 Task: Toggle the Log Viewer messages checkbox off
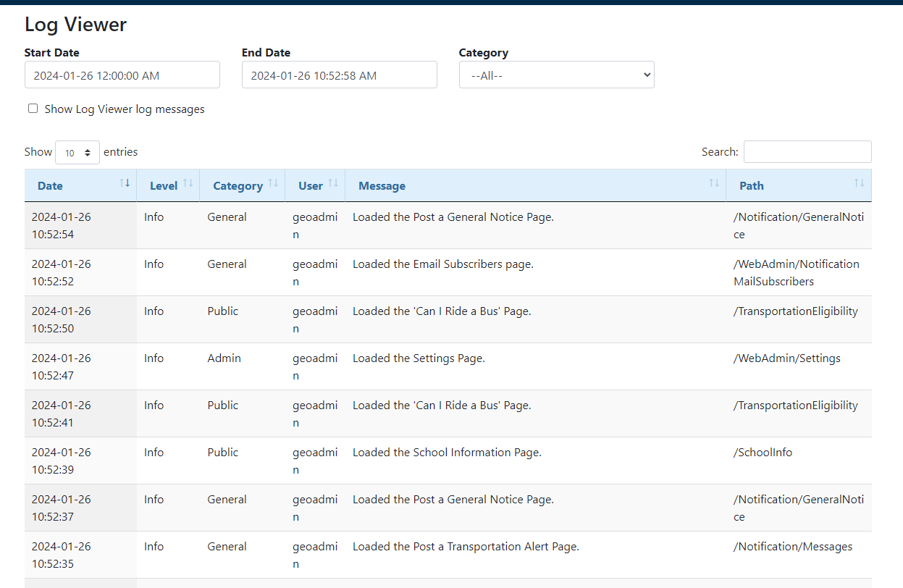33,107
